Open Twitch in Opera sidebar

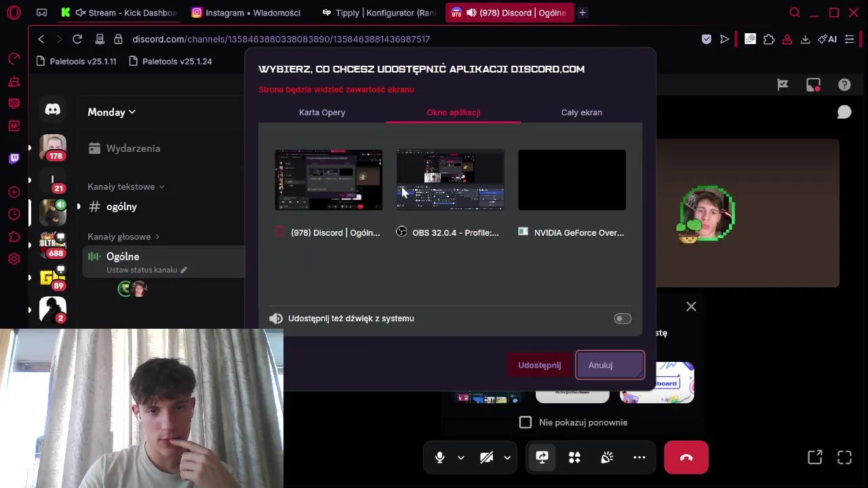[14, 158]
